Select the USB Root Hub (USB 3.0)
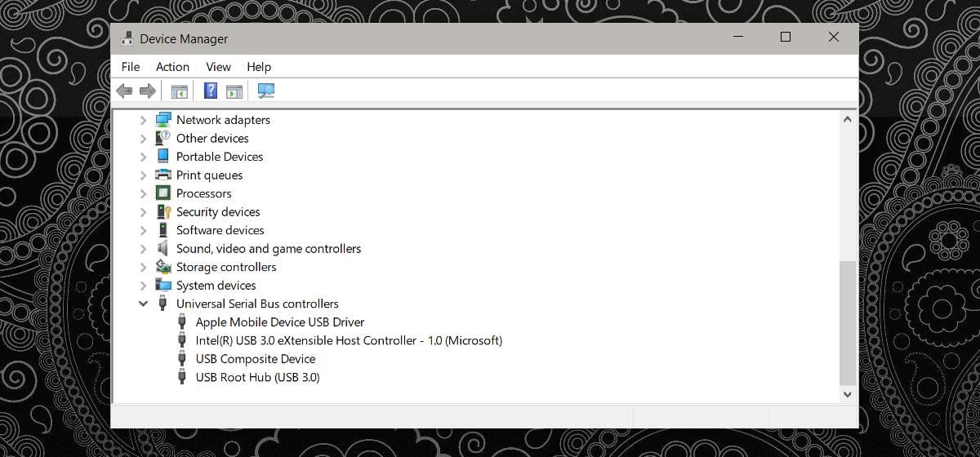This screenshot has height=457, width=980. pyautogui.click(x=257, y=378)
